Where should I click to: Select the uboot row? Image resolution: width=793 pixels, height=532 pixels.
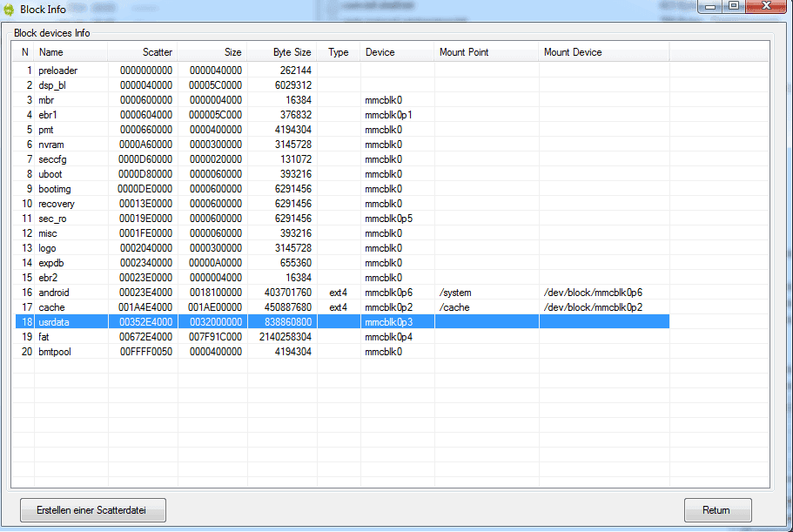[342, 174]
